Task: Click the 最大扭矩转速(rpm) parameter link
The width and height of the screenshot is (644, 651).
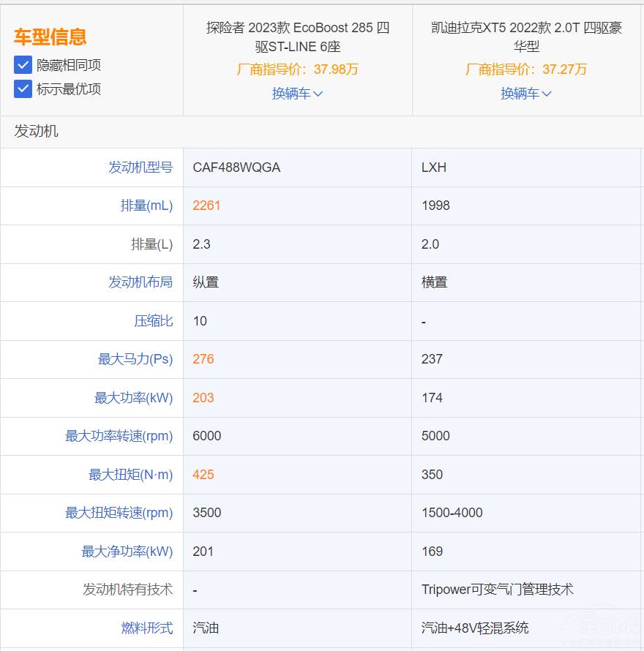Action: click(119, 513)
